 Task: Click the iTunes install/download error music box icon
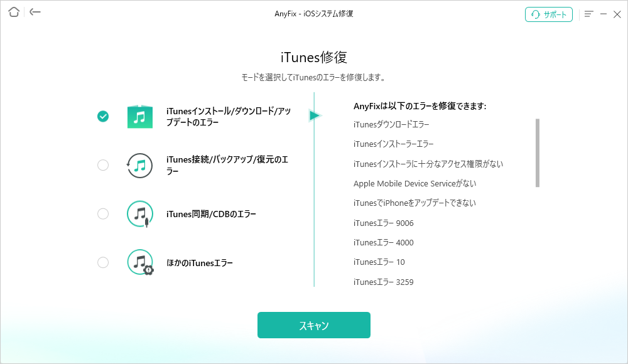coord(140,117)
